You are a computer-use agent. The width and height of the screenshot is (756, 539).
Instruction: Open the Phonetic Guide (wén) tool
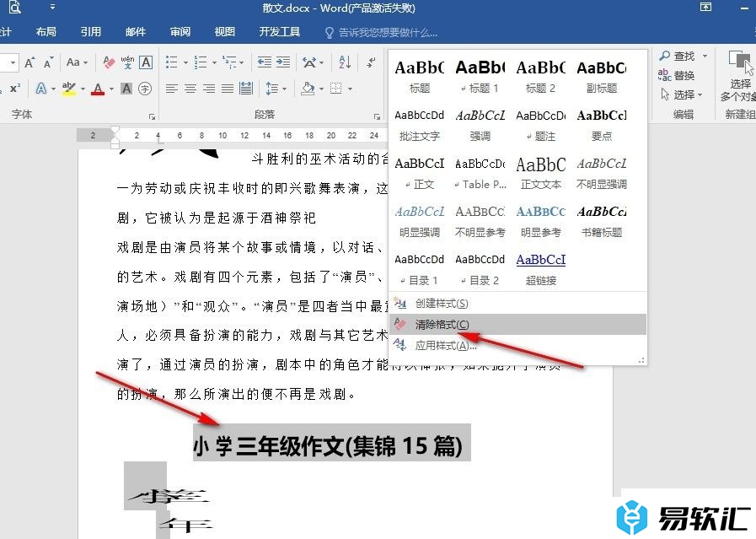[x=127, y=62]
